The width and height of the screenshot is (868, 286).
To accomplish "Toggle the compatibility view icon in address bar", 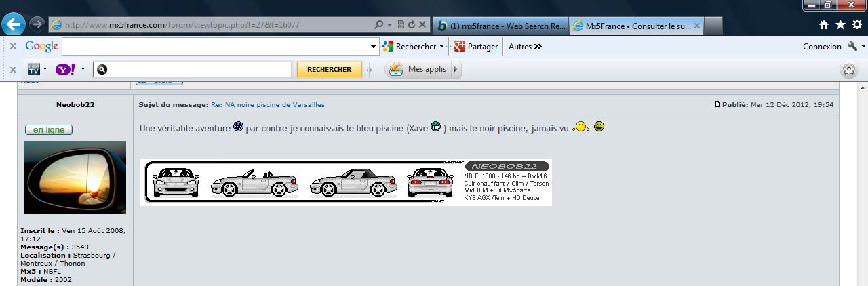I will [x=401, y=24].
